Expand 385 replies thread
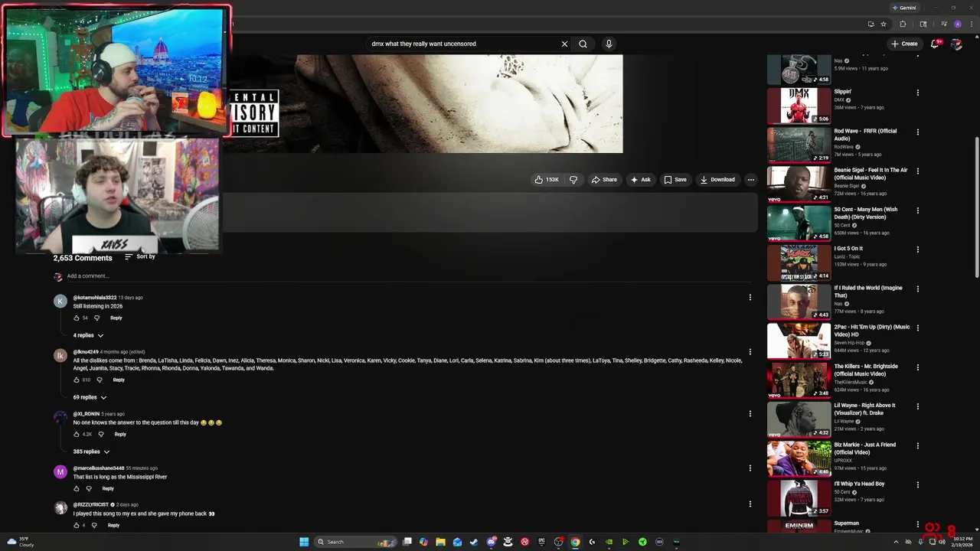Screen dimensions: 980x551 tap(92, 452)
